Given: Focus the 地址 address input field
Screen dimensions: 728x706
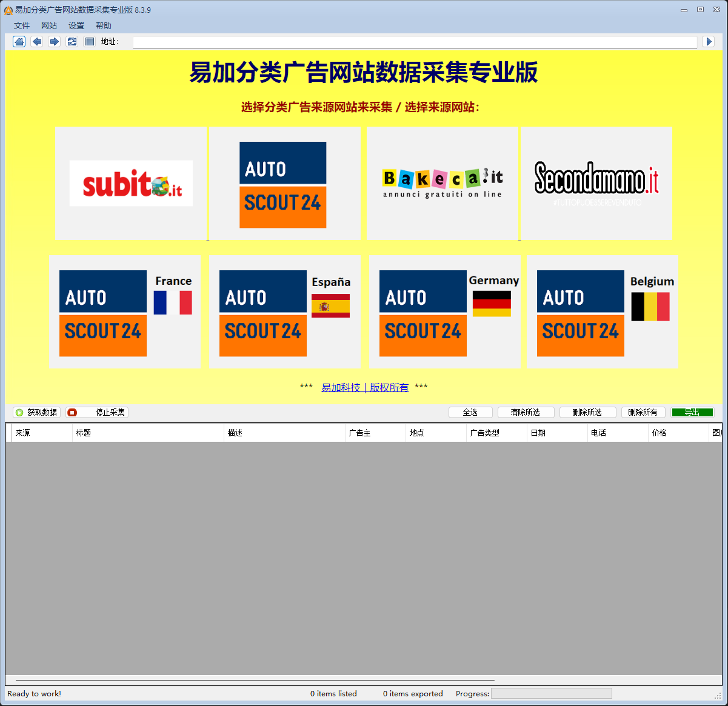Looking at the screenshot, I should pyautogui.click(x=415, y=42).
